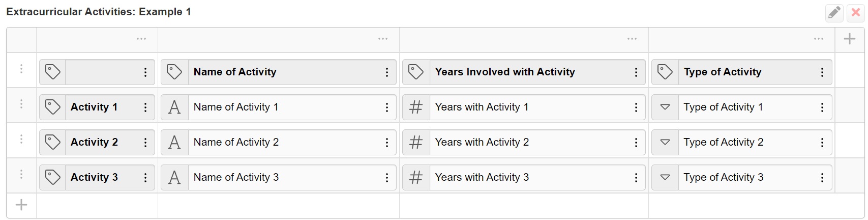Select the Name of Activity 2 field

point(279,142)
